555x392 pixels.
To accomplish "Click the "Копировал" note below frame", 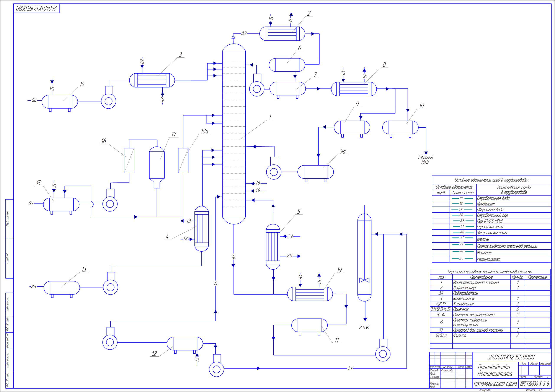I will pyautogui.click(x=485, y=390).
